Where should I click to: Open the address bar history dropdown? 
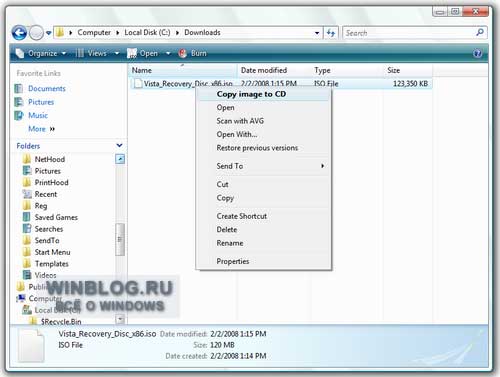(x=317, y=33)
